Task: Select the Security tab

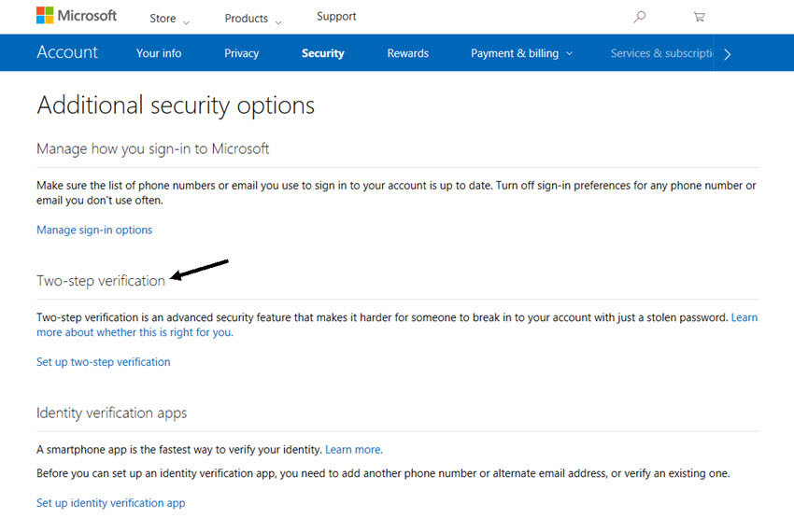Action: (x=322, y=53)
